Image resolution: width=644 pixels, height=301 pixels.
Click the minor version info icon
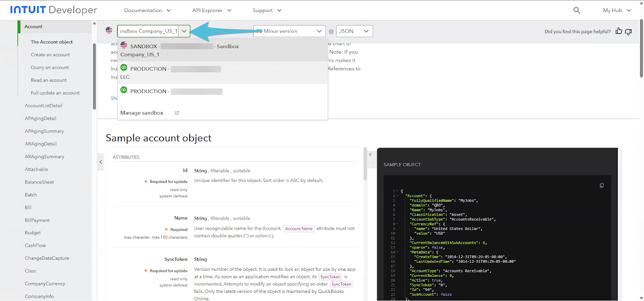point(331,31)
